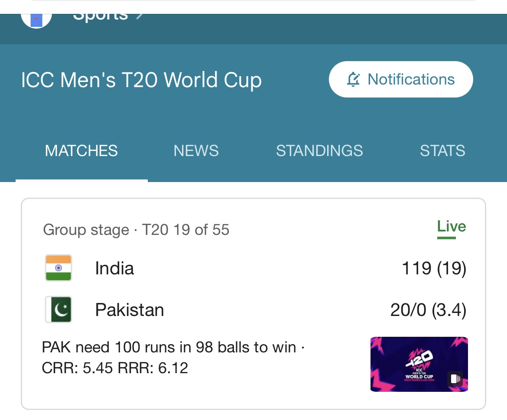507x420 pixels.
Task: Select the Pakistan team name
Action: [130, 310]
